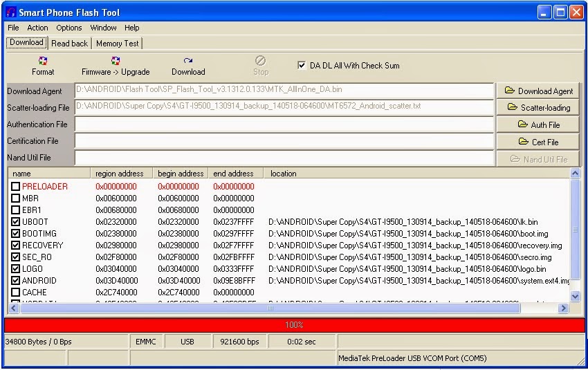Select the recovery.img location path
The height and width of the screenshot is (370, 588).
point(415,246)
